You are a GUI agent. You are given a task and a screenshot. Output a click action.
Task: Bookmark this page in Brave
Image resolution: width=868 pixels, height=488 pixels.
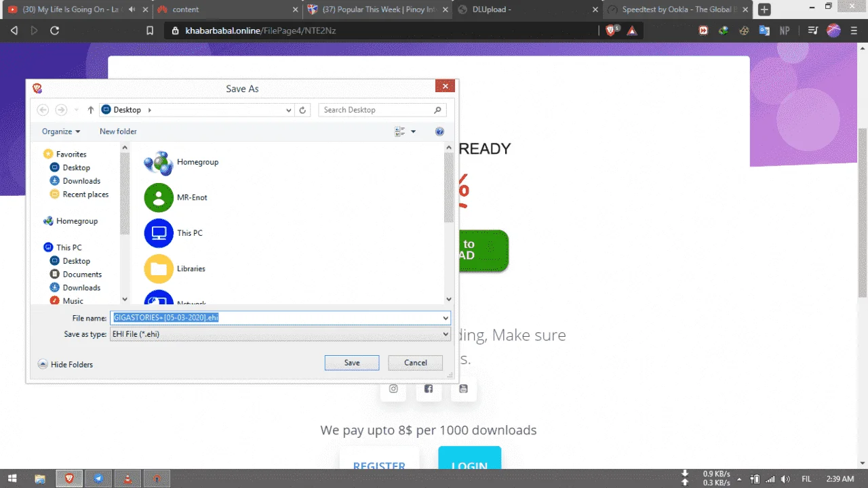point(151,30)
